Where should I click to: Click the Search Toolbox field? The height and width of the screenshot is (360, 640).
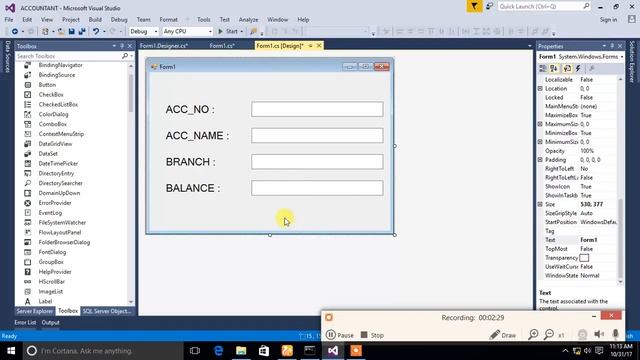[x=69, y=56]
